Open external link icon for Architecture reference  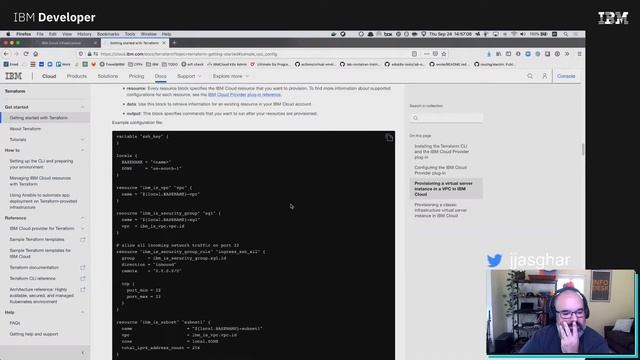point(83,289)
